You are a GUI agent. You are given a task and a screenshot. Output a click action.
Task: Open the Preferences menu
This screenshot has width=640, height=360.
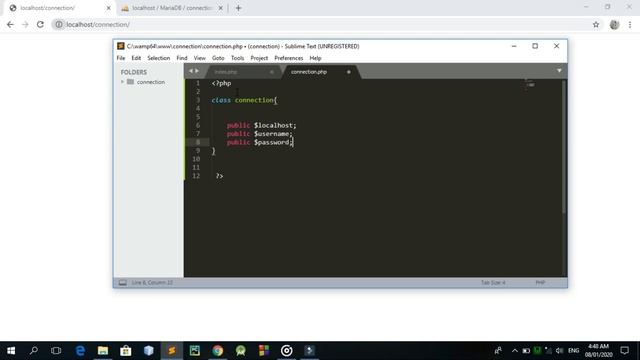(x=289, y=58)
